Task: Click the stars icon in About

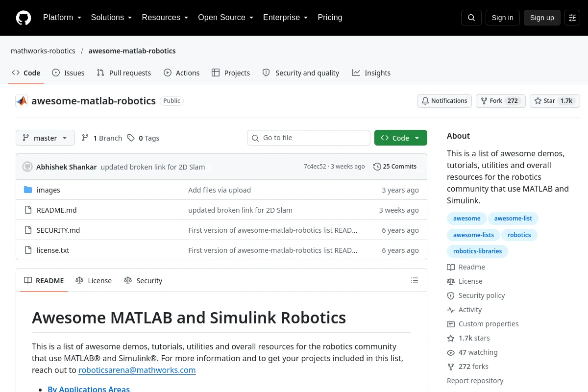Action: (x=451, y=338)
